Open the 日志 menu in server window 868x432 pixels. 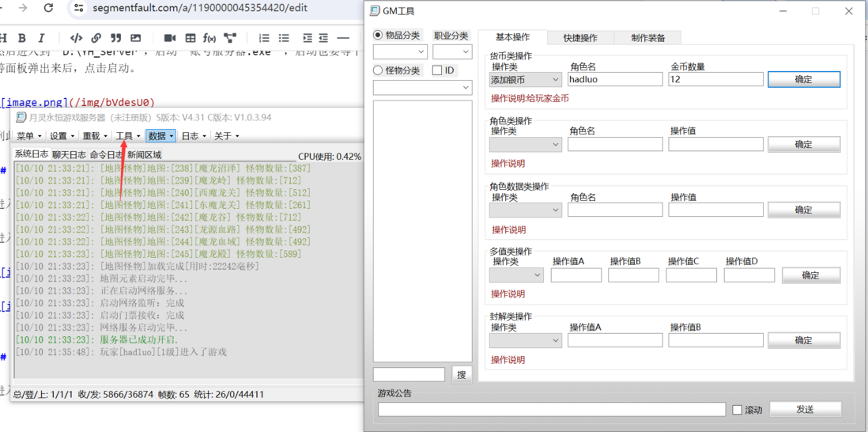[194, 136]
